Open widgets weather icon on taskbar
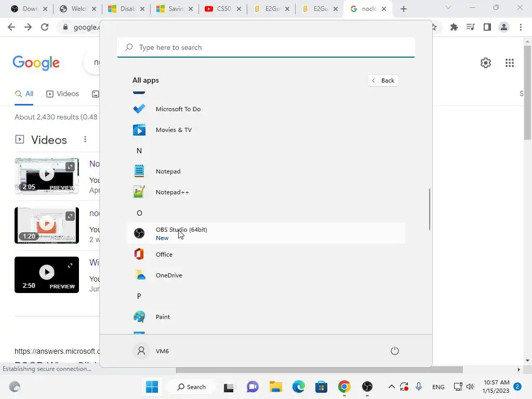 click(15, 387)
